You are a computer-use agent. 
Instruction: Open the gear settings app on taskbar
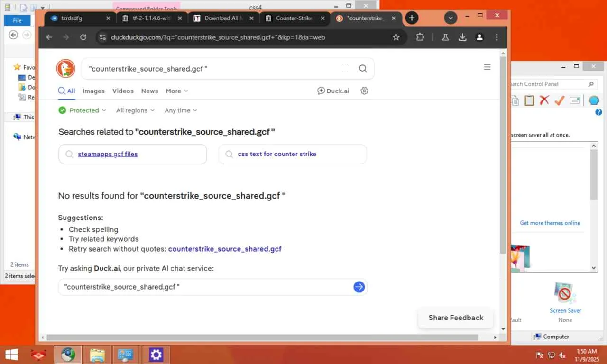click(156, 355)
